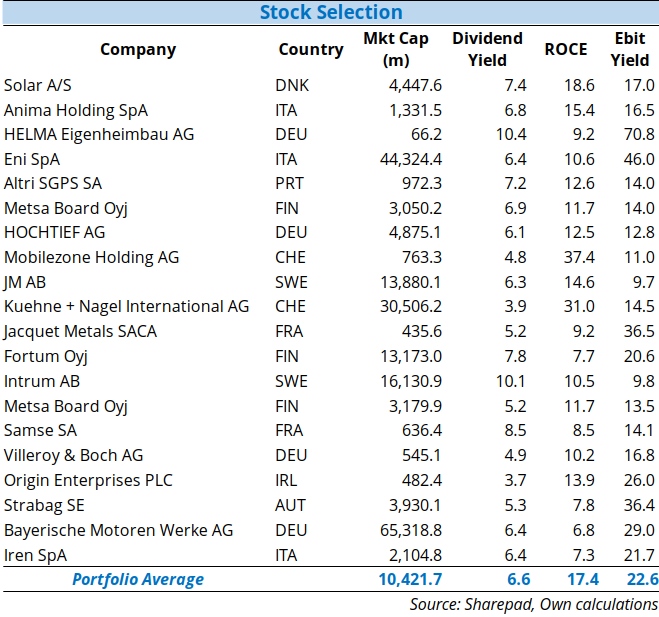659x617 pixels.
Task: Click the Dividend Yield column header
Action: (x=487, y=49)
